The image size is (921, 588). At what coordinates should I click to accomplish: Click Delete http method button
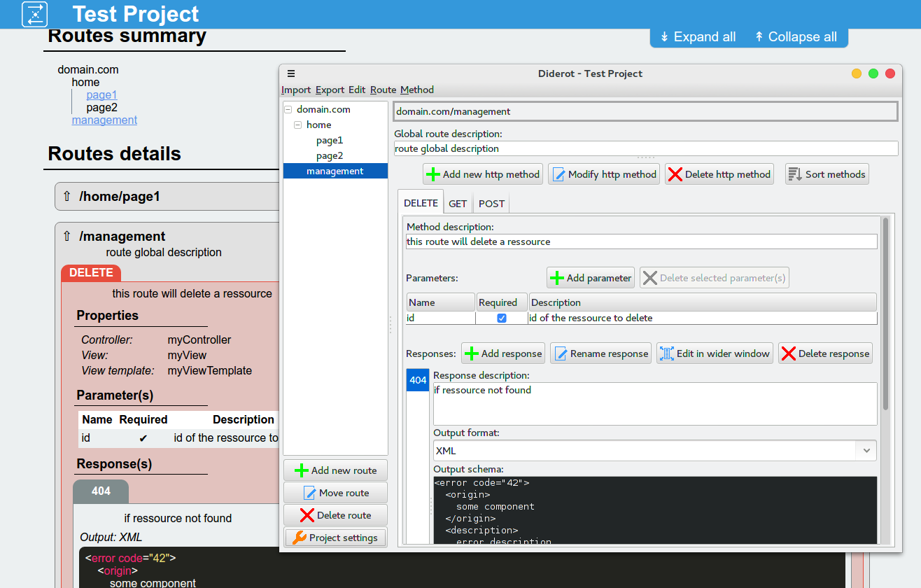(719, 174)
